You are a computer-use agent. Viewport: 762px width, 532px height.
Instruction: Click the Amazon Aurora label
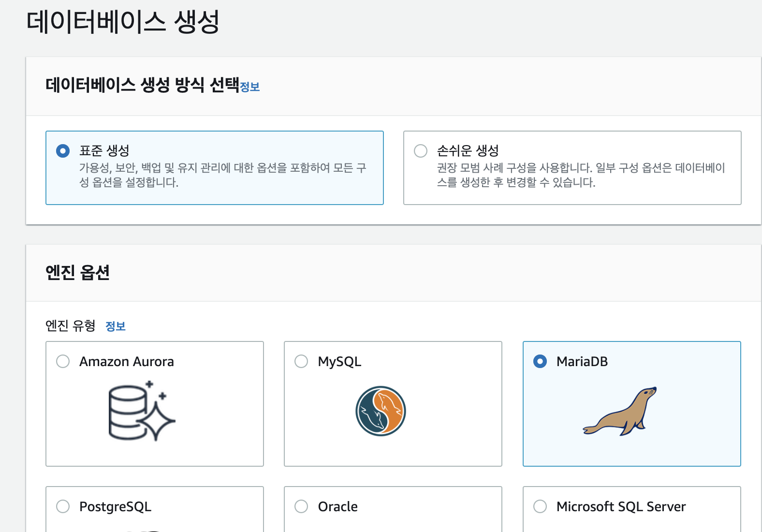click(x=127, y=362)
